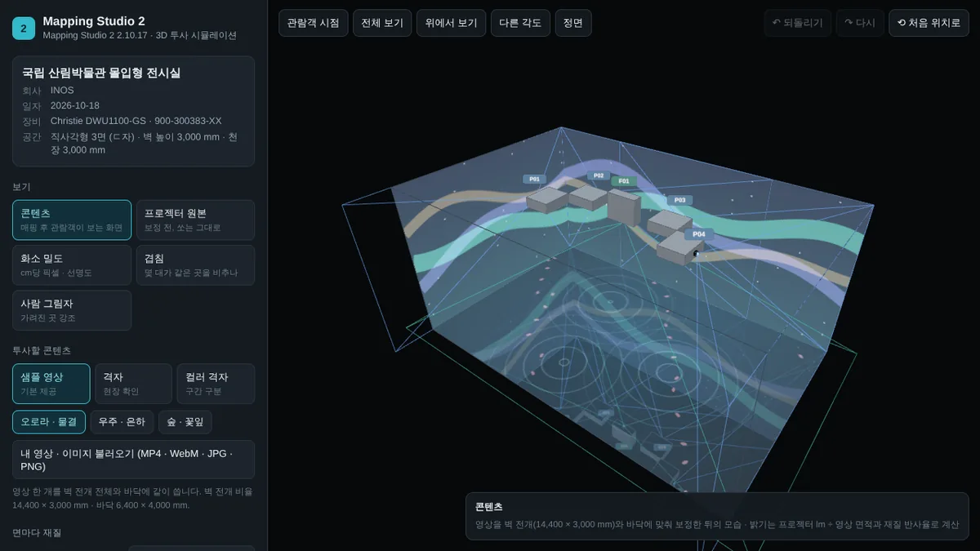Select the green F01 label in viewport
Screen dimensions: 980x551
click(x=624, y=181)
